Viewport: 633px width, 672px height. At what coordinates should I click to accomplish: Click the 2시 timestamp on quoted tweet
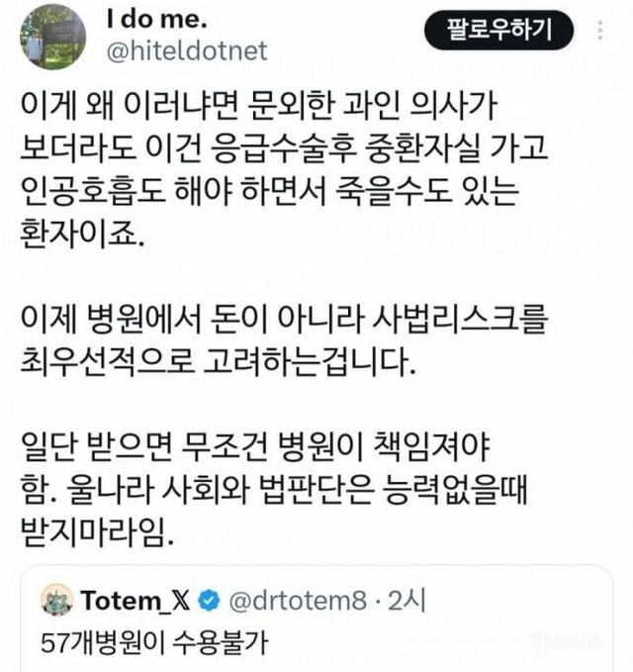pyautogui.click(x=407, y=600)
